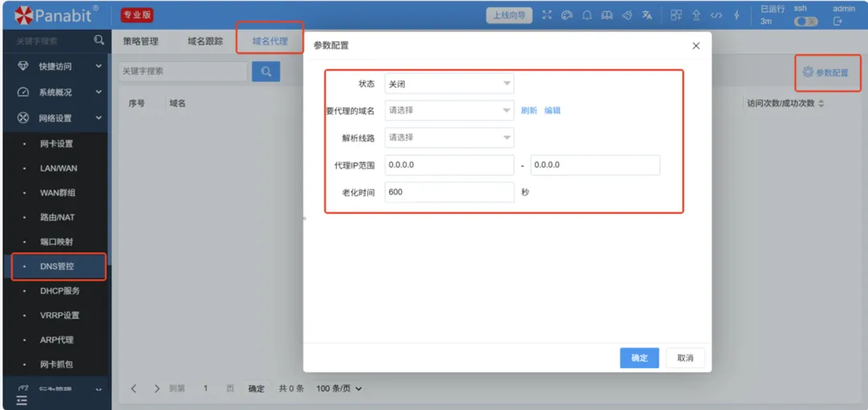Screen dimensions: 868x410
Task: Click the blue search magnifier button
Action: pos(265,71)
